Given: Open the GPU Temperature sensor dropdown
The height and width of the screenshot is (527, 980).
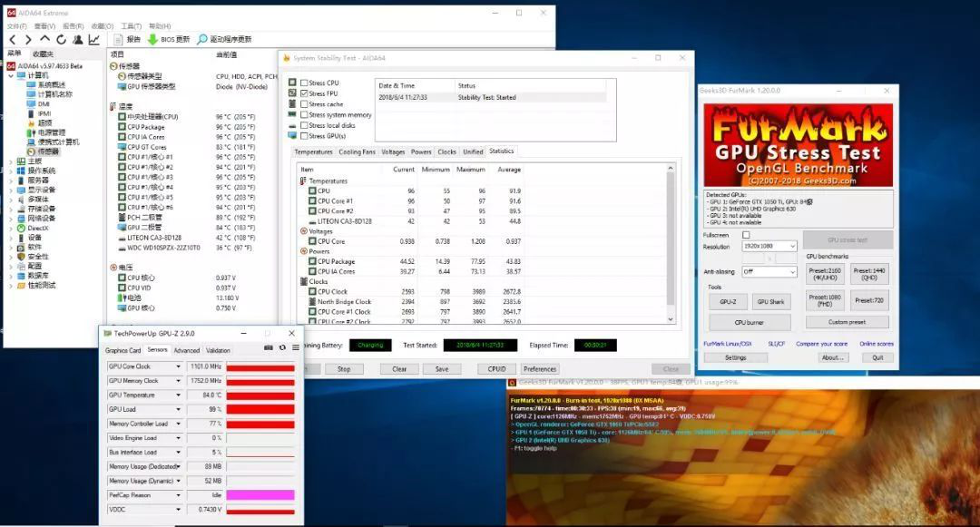Looking at the screenshot, I should point(178,395).
